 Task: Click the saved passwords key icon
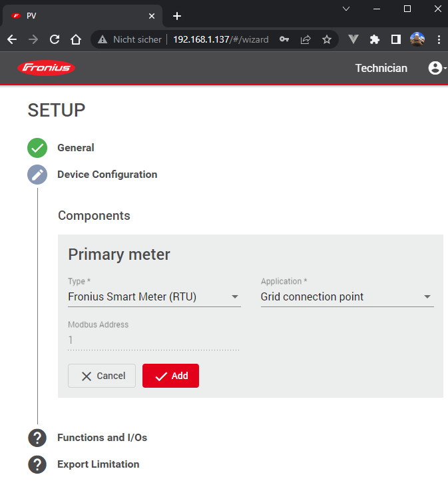pos(284,39)
